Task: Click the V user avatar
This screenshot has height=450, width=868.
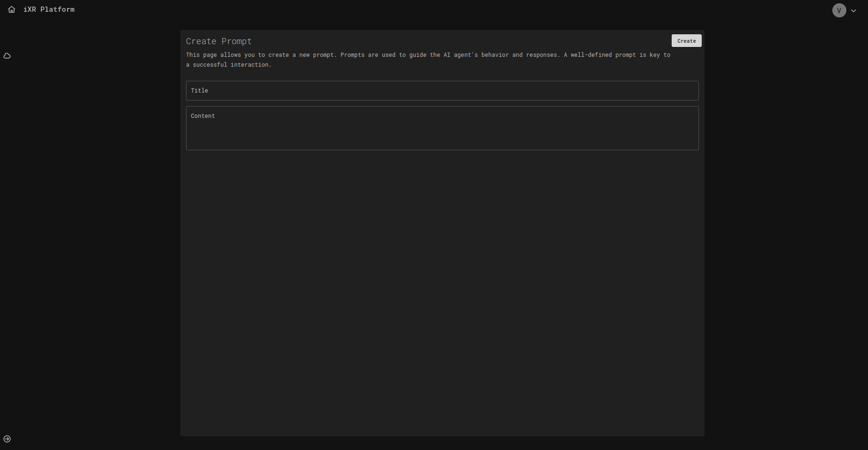Action: [x=839, y=10]
